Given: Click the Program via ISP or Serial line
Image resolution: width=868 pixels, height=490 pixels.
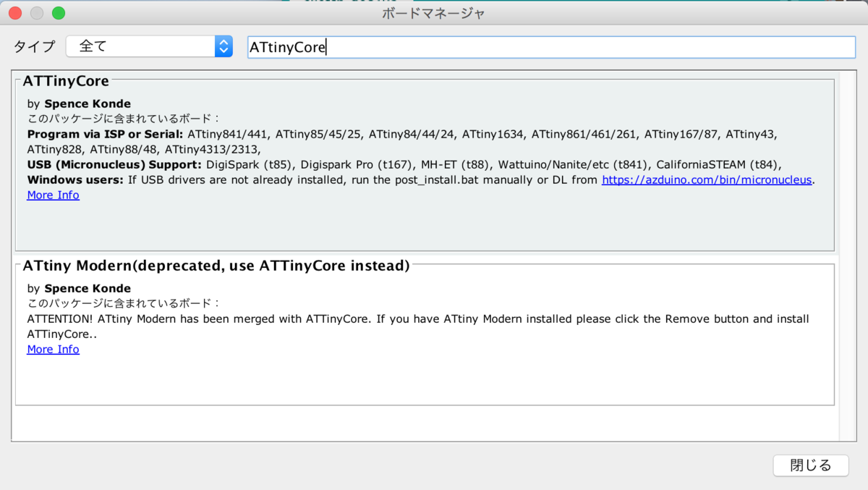Looking at the screenshot, I should pos(402,142).
